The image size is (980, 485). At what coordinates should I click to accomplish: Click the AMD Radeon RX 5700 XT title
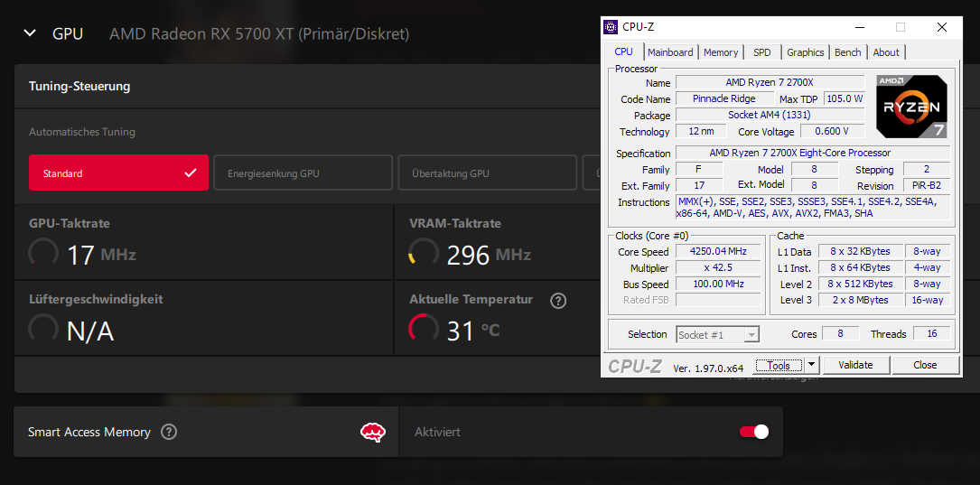coord(259,33)
